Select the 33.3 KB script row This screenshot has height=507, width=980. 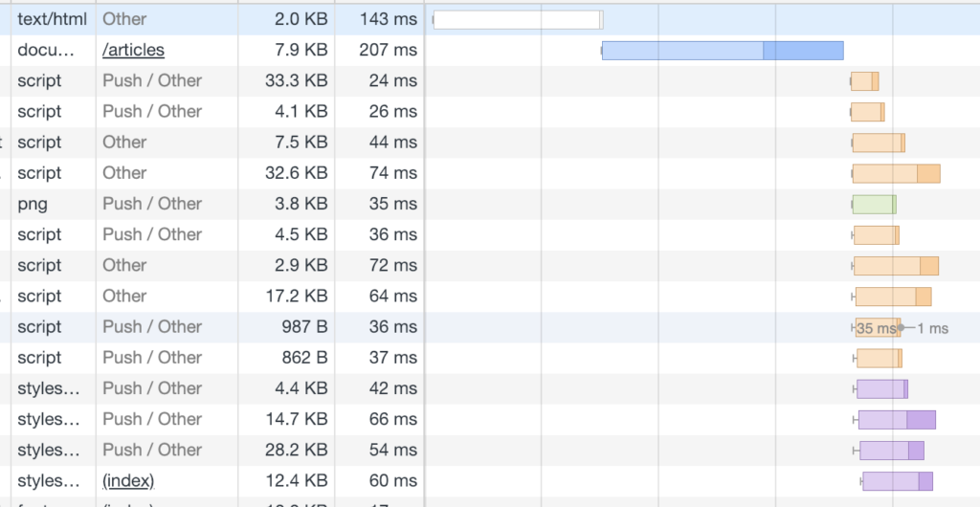pyautogui.click(x=490, y=81)
